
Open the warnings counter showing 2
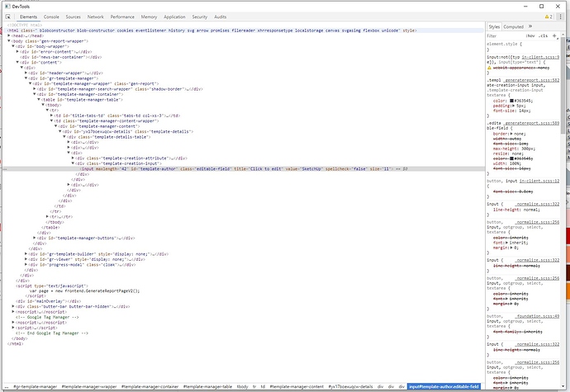[x=549, y=17]
